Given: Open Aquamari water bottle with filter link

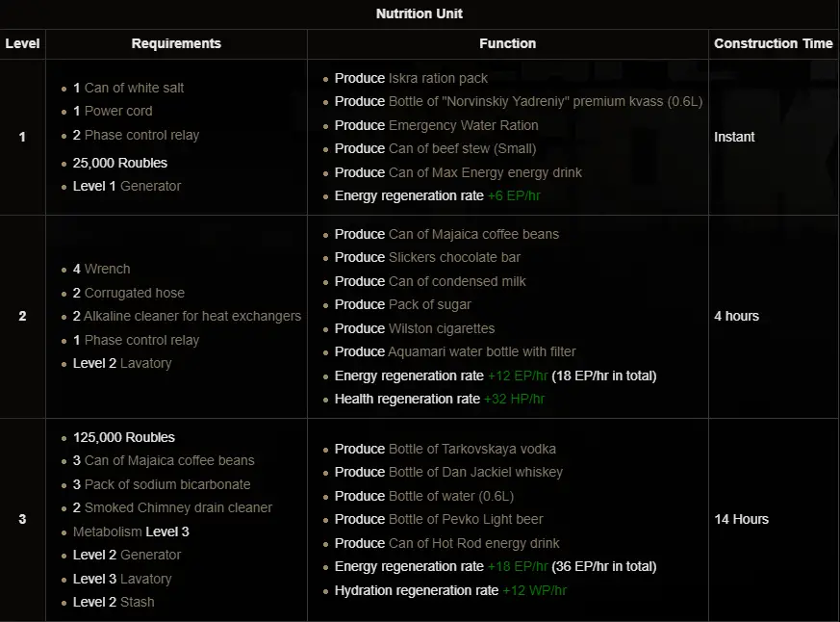Looking at the screenshot, I should (482, 351).
